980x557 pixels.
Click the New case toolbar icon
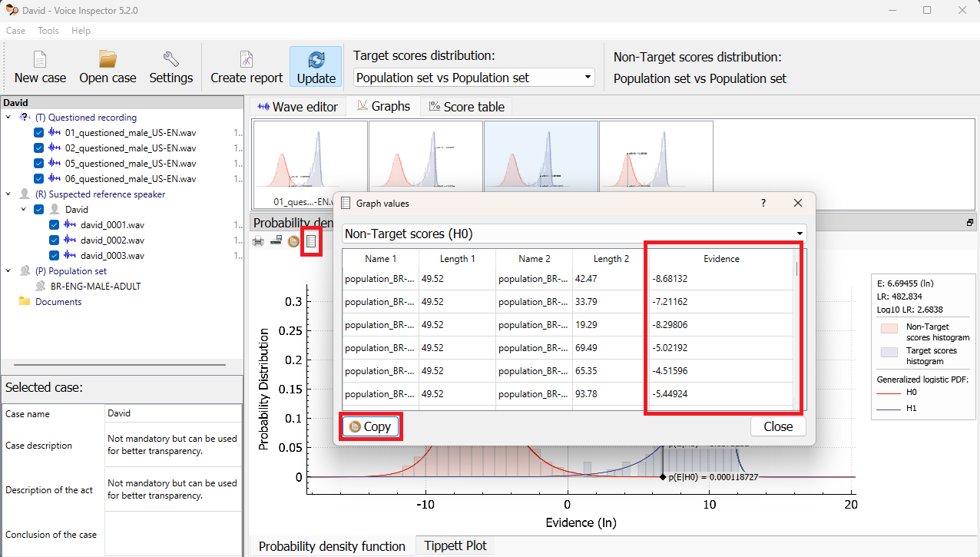pyautogui.click(x=40, y=67)
